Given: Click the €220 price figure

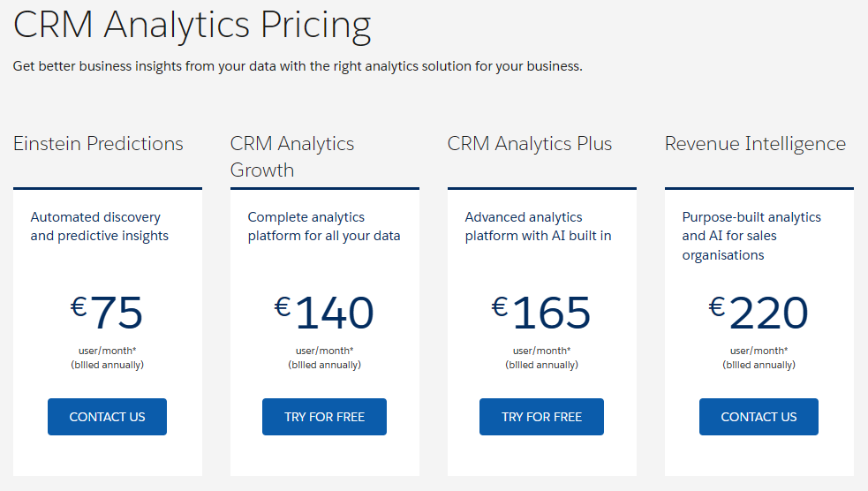Looking at the screenshot, I should click(x=759, y=313).
